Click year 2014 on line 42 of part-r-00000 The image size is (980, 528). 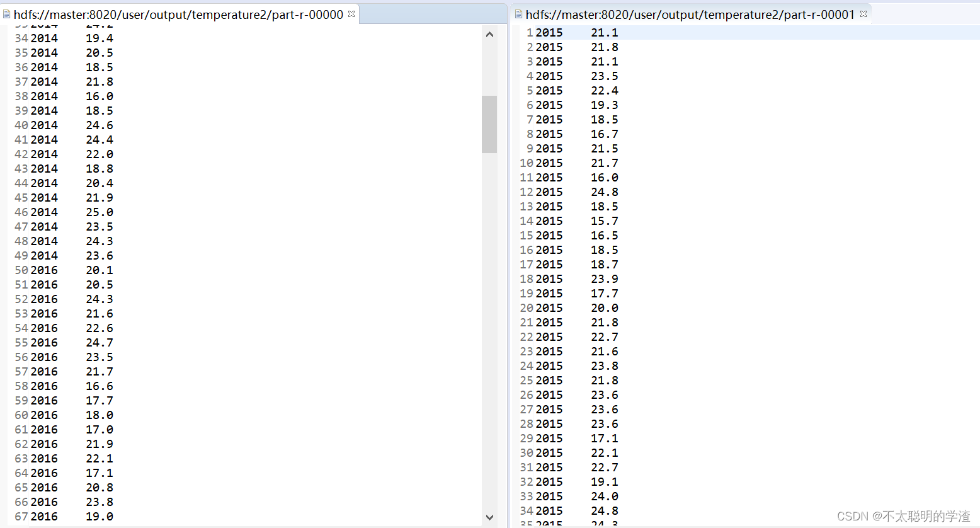click(44, 154)
